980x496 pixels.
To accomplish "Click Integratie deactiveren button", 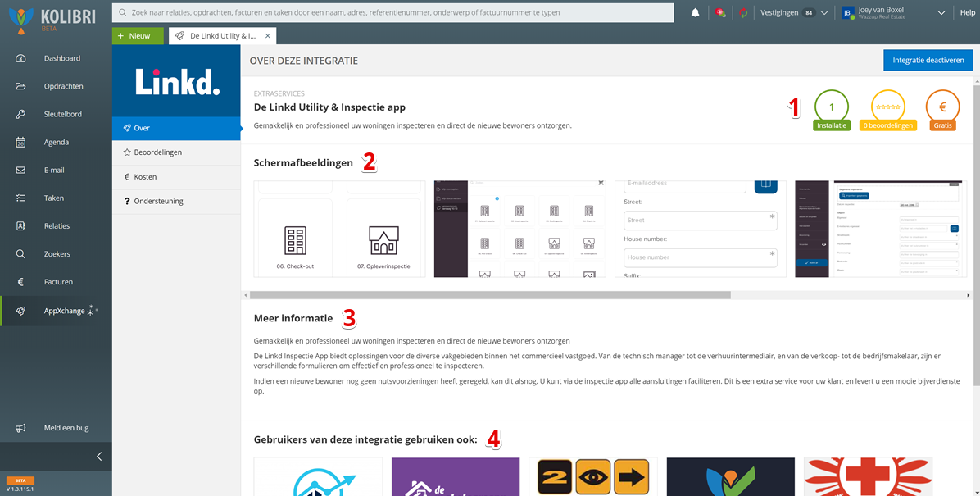I will point(928,61).
